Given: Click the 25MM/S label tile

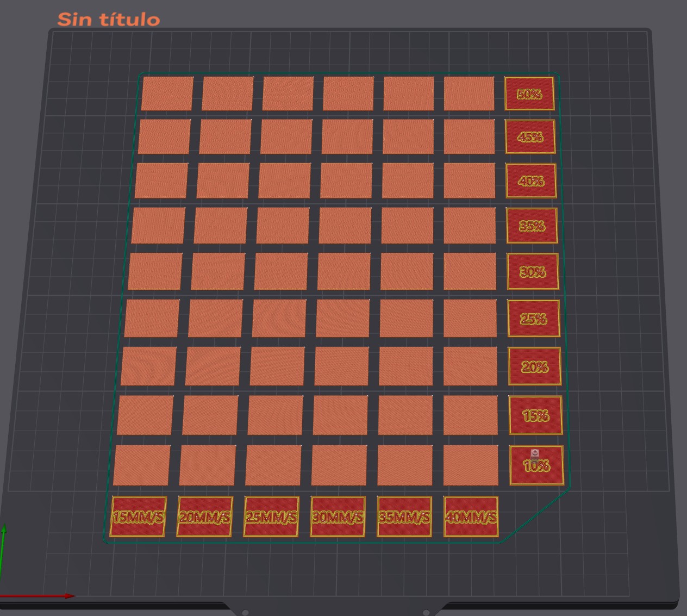Looking at the screenshot, I should (x=271, y=517).
